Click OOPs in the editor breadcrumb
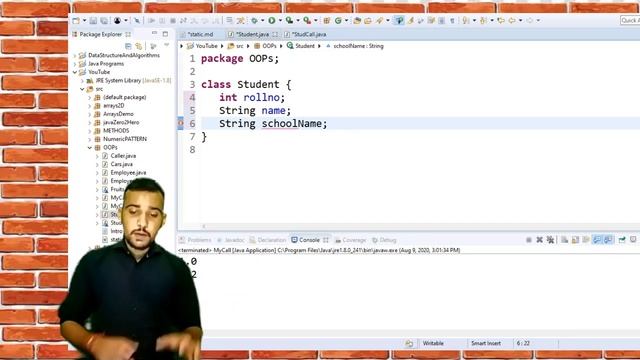This screenshot has width=640, height=360. point(265,46)
